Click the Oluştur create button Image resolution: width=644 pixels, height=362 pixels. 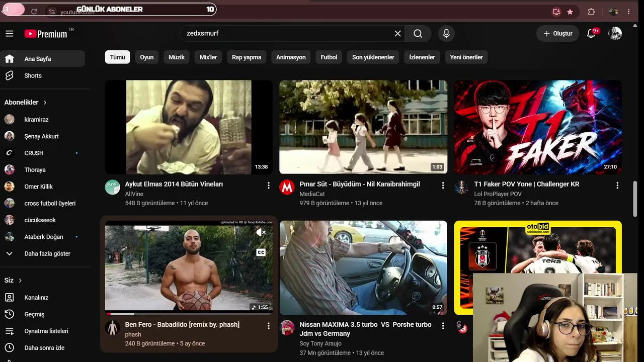click(x=557, y=34)
